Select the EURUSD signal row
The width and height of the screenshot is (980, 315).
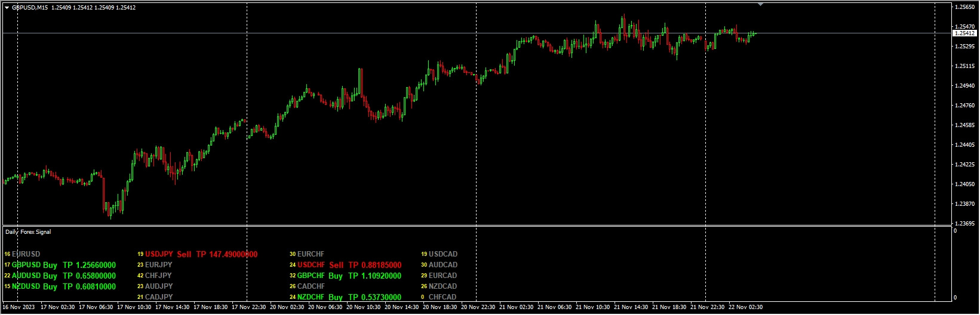22,254
